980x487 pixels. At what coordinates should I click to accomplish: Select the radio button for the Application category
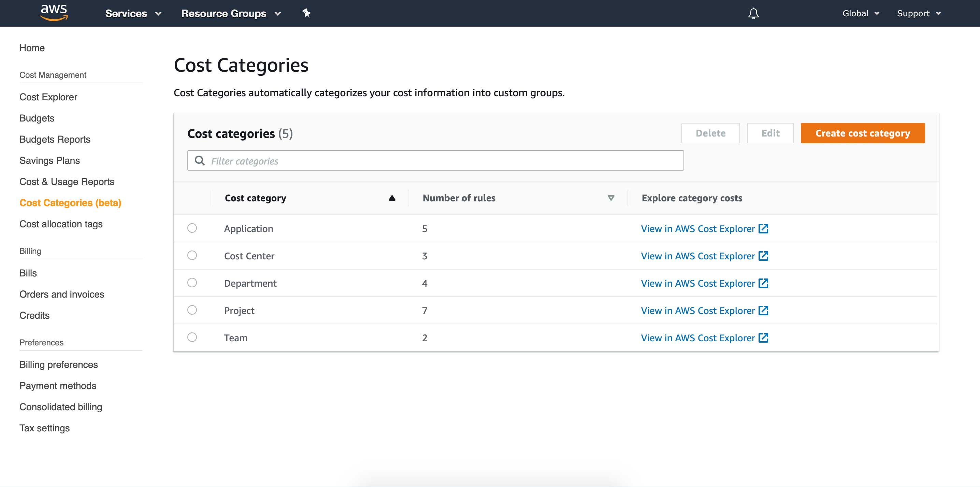point(192,228)
